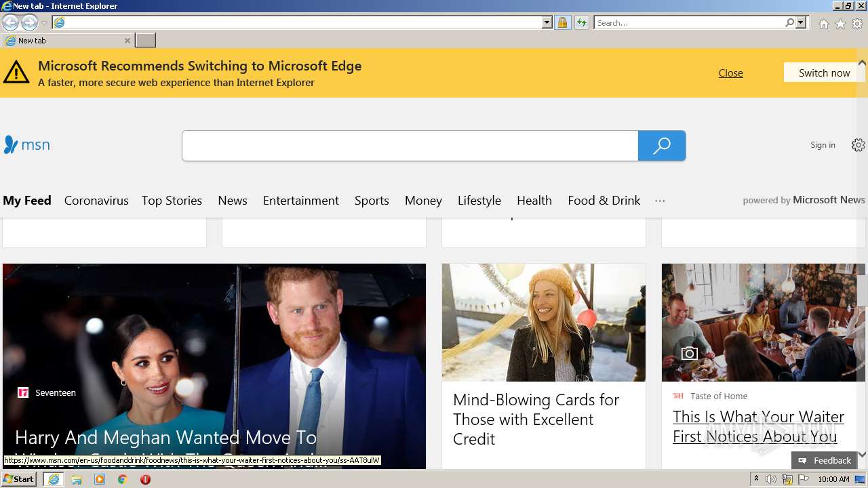This screenshot has height=488, width=868.
Task: Open Mind-Blowing Cards for Excellent Credit headline
Action: (536, 419)
